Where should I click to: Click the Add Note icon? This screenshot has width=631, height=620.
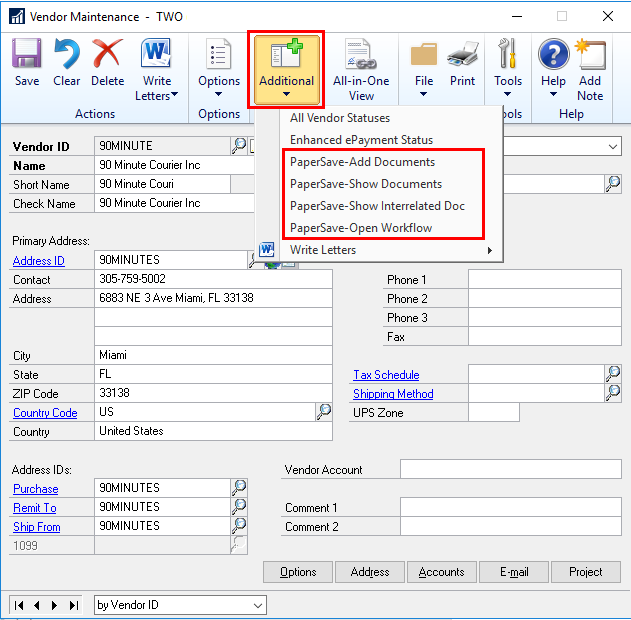(x=590, y=54)
